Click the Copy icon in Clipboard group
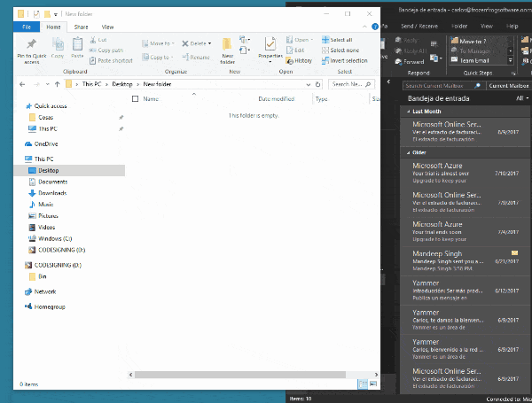Viewport: 532px width, 403px height. 58,48
